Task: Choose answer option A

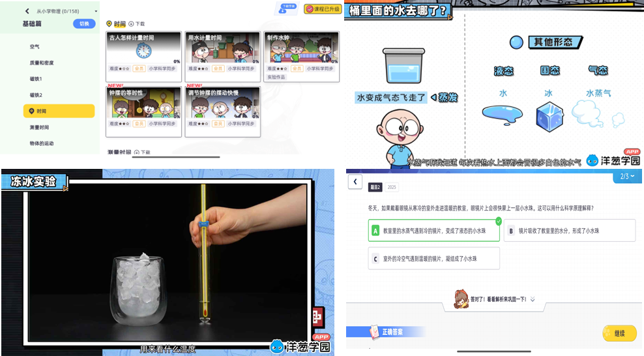Action: pos(435,231)
